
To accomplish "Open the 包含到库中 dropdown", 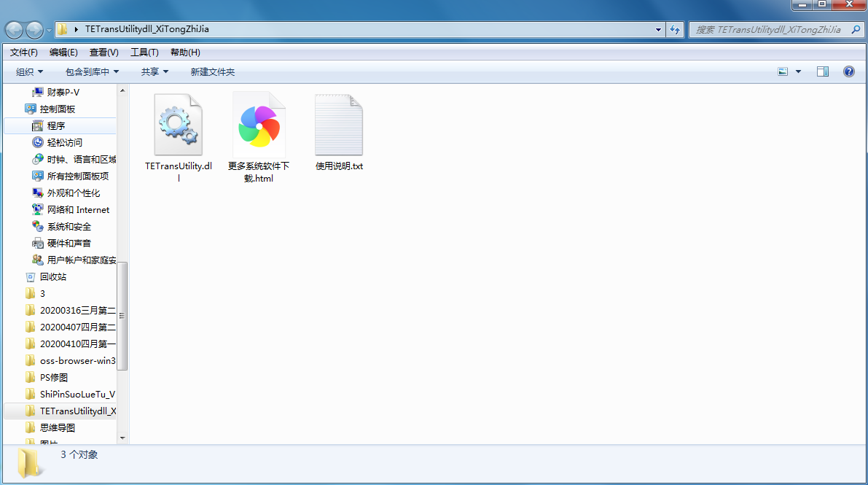I will [x=92, y=71].
